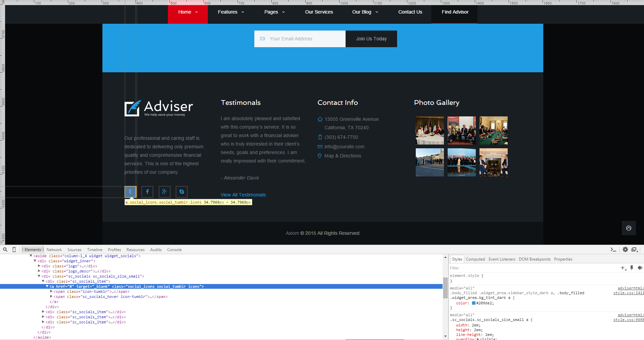Open the Network panel tab
644x340 pixels.
54,250
